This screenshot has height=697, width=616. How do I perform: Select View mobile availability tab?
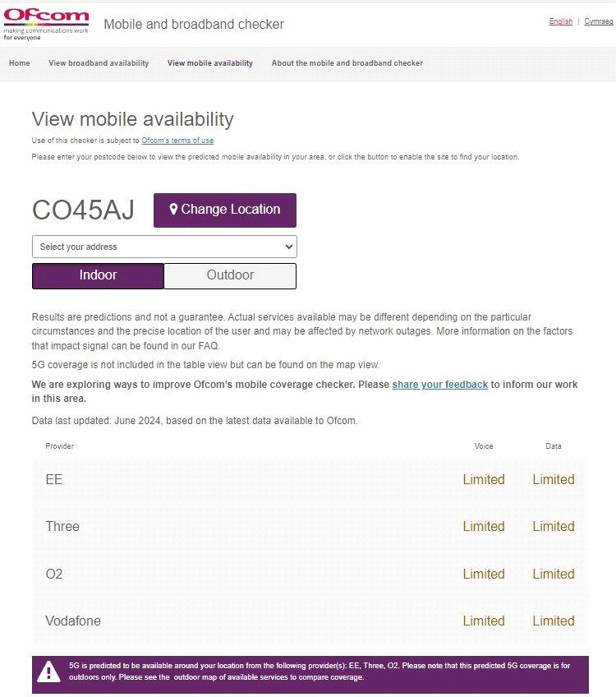[x=210, y=63]
